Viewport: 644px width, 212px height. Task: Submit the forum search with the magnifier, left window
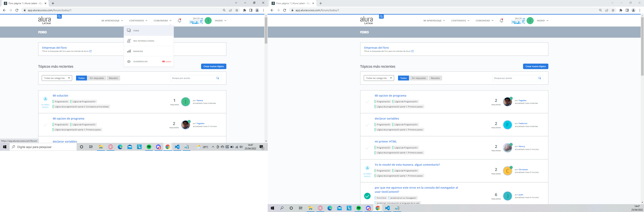click(218, 78)
